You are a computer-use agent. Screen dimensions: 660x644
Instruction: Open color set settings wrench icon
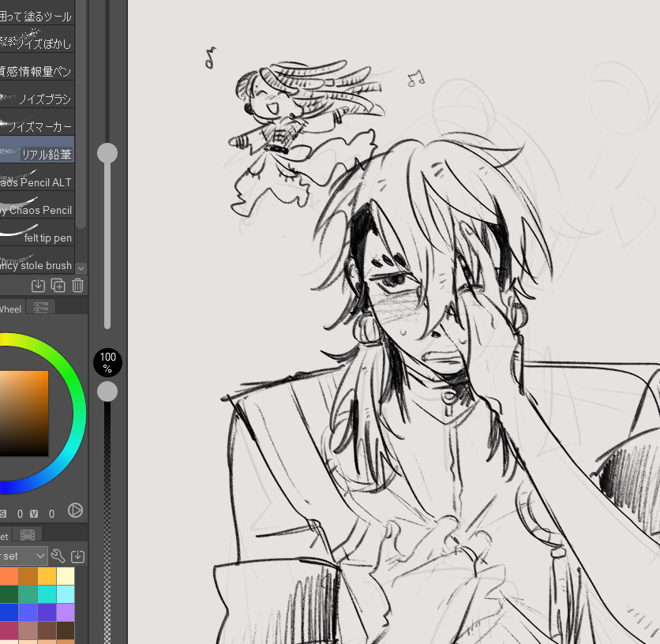(x=58, y=556)
